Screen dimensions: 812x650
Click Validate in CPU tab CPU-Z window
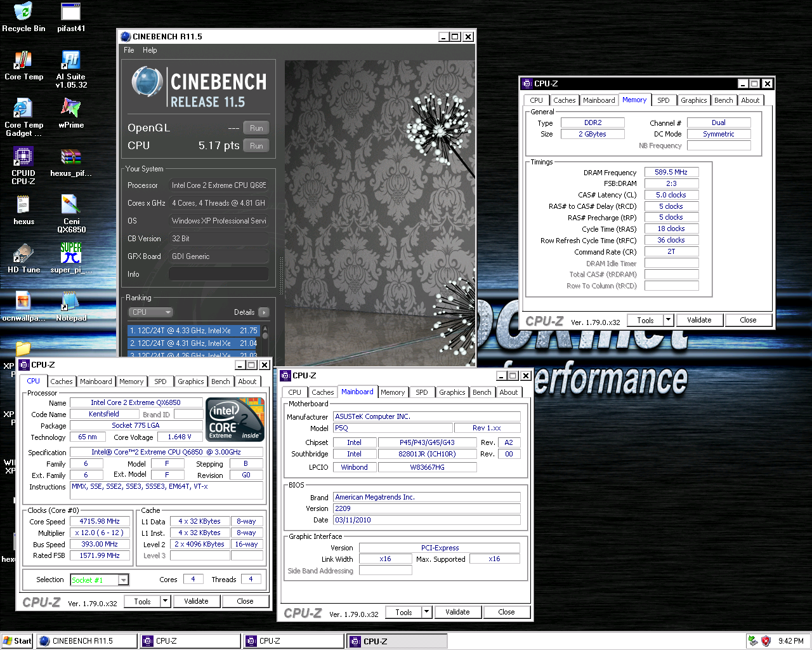tap(196, 601)
